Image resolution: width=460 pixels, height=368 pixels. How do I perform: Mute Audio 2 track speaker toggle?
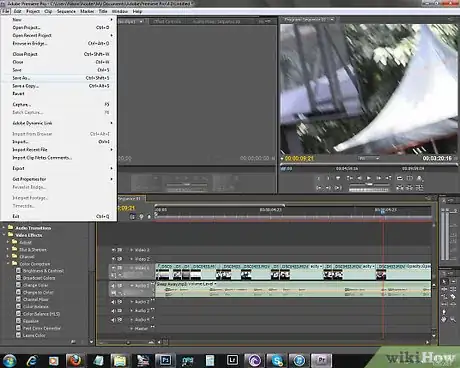[x=113, y=302]
